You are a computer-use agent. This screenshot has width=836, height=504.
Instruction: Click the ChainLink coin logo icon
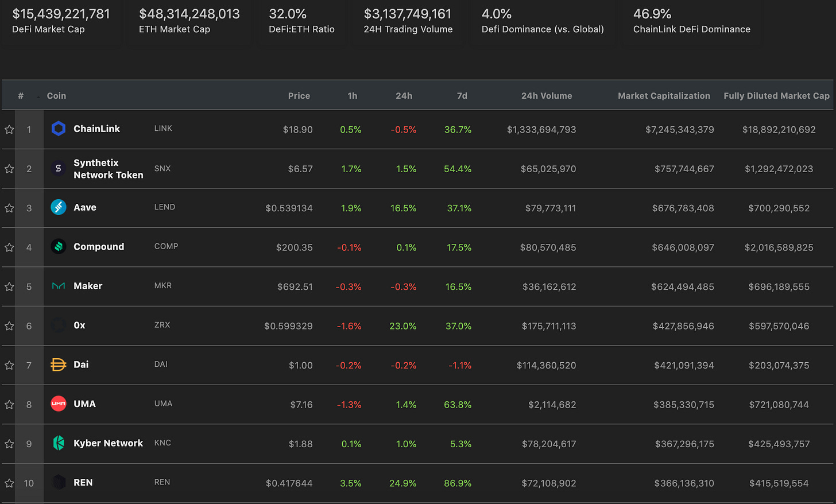tap(59, 129)
